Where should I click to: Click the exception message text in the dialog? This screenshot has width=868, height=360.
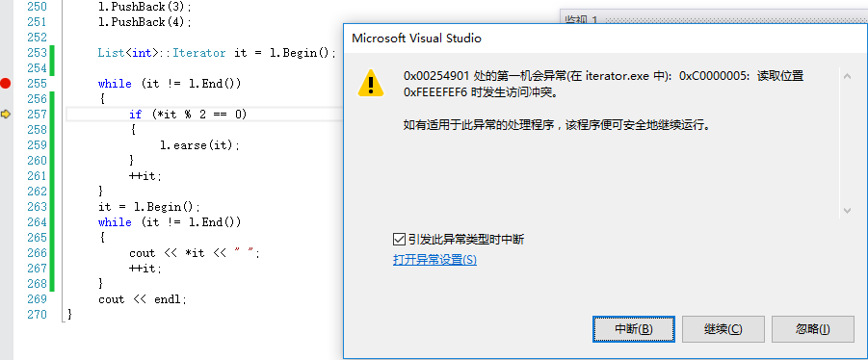(603, 85)
